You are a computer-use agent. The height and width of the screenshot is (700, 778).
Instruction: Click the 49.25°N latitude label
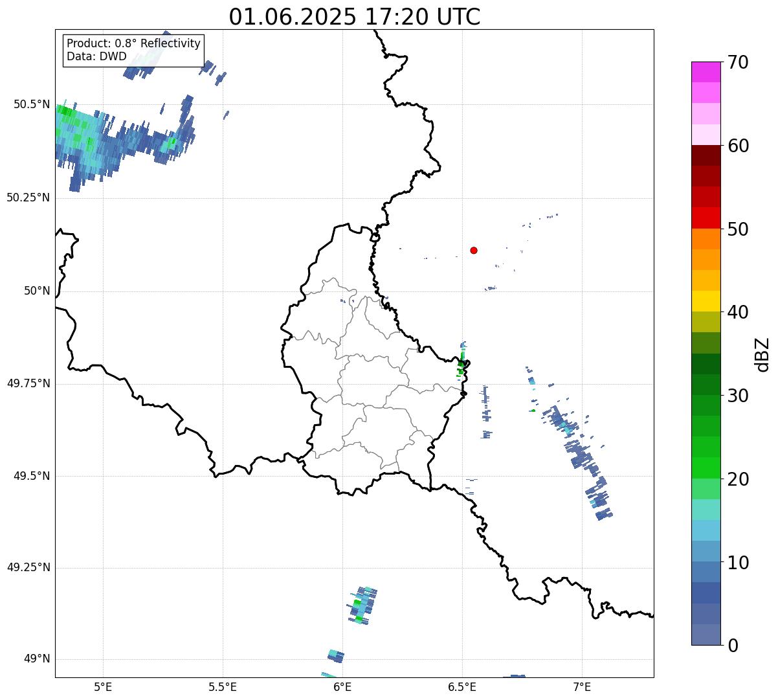click(x=28, y=568)
